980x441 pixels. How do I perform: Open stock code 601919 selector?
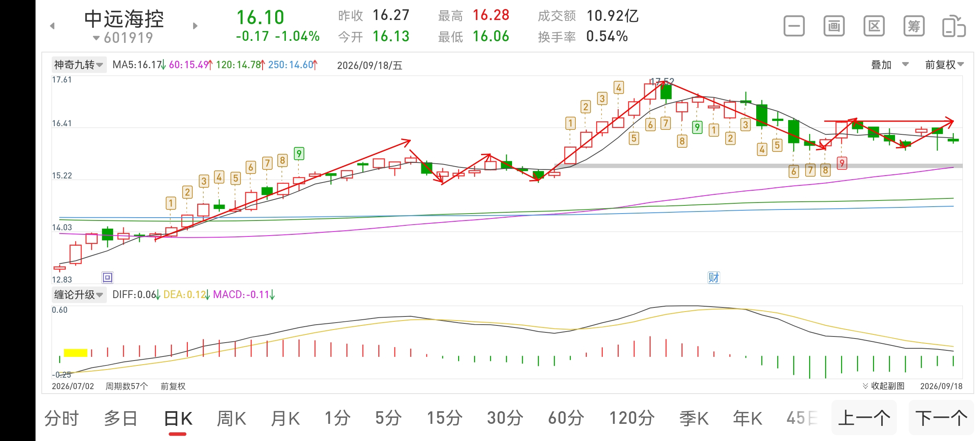123,38
